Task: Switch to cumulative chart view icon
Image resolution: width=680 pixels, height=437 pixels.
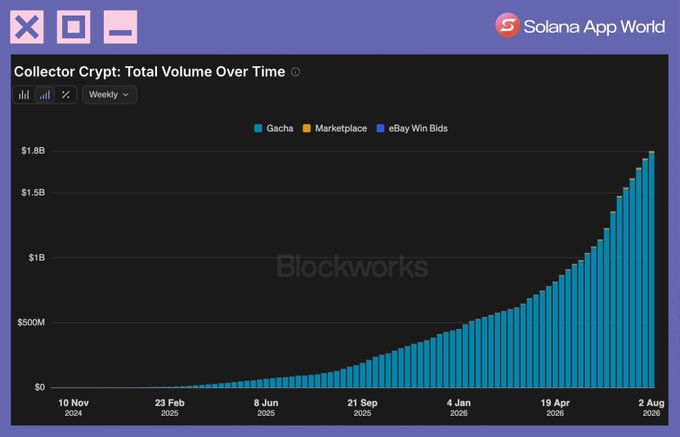Action: [x=45, y=95]
